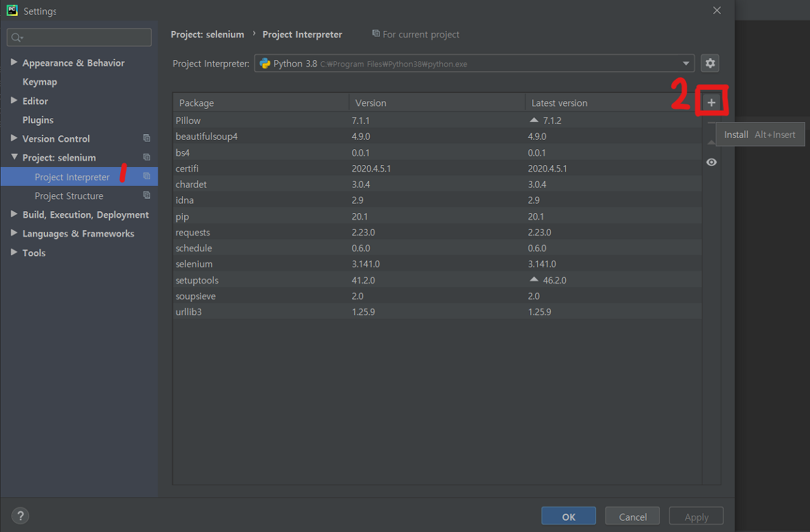Click the help question mark button
Screen dimensions: 810x532
[x=20, y=516]
